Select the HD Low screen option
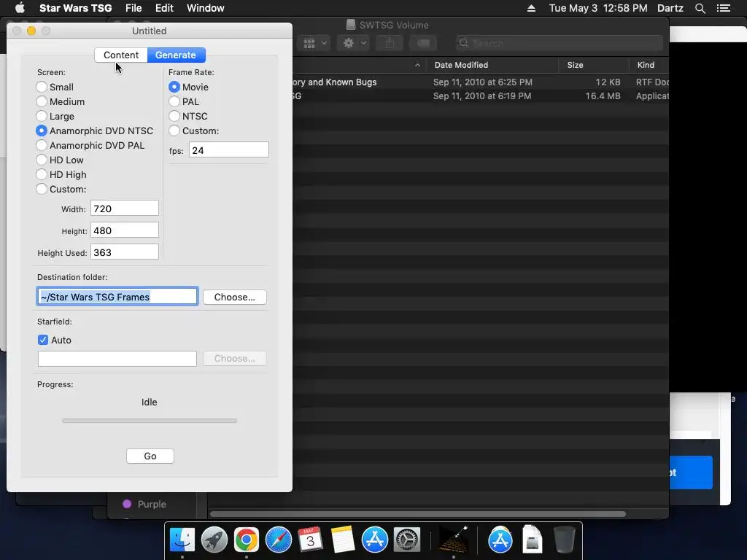Screen dimensions: 747x560 (x=60, y=160)
